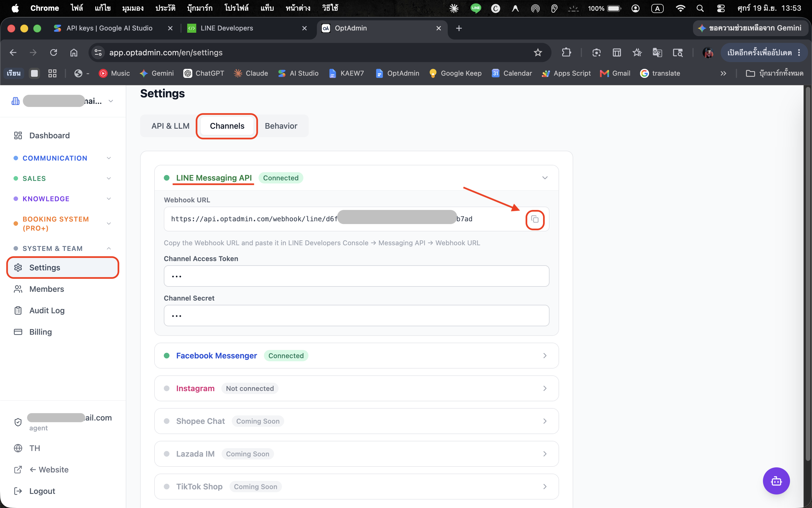
Task: Open the workspace switcher dropdown
Action: tap(63, 101)
